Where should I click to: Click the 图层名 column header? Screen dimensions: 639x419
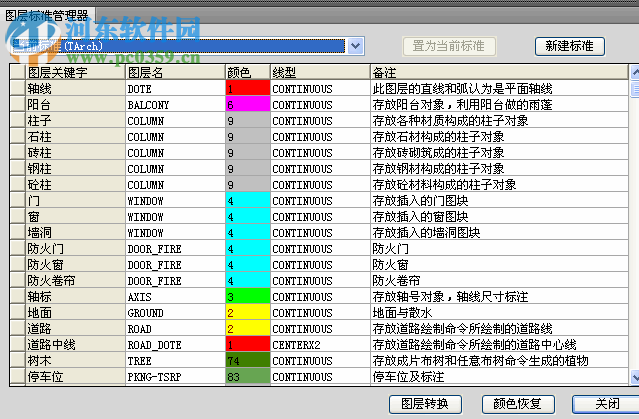coord(175,72)
